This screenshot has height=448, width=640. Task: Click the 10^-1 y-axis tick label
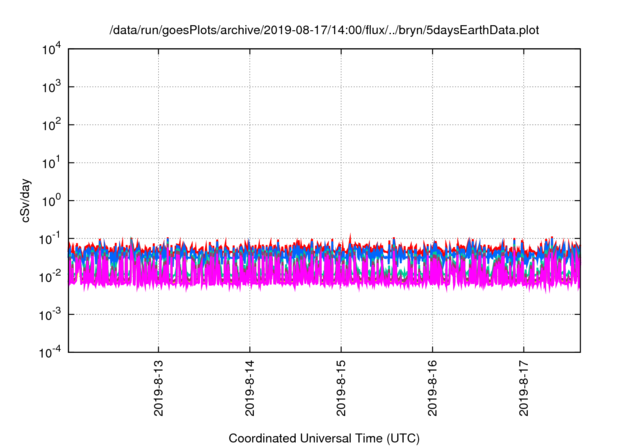tap(50, 239)
